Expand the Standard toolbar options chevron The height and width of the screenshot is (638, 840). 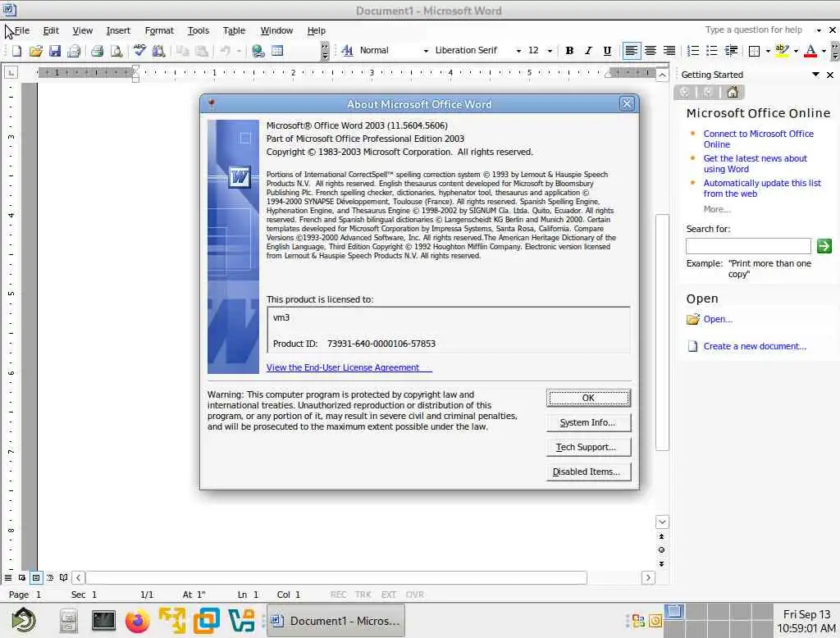(x=325, y=51)
